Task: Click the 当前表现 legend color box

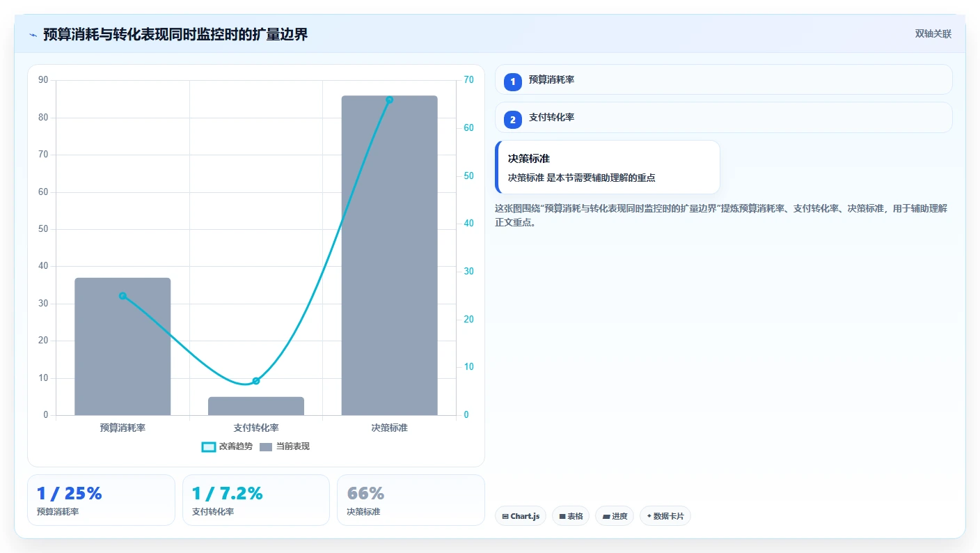Action: (266, 447)
